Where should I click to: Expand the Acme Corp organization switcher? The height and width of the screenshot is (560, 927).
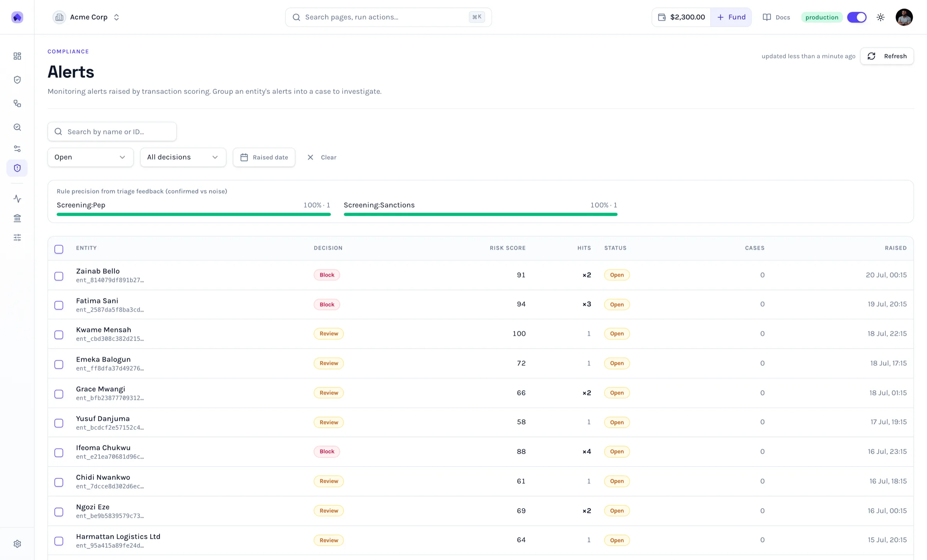(x=87, y=17)
